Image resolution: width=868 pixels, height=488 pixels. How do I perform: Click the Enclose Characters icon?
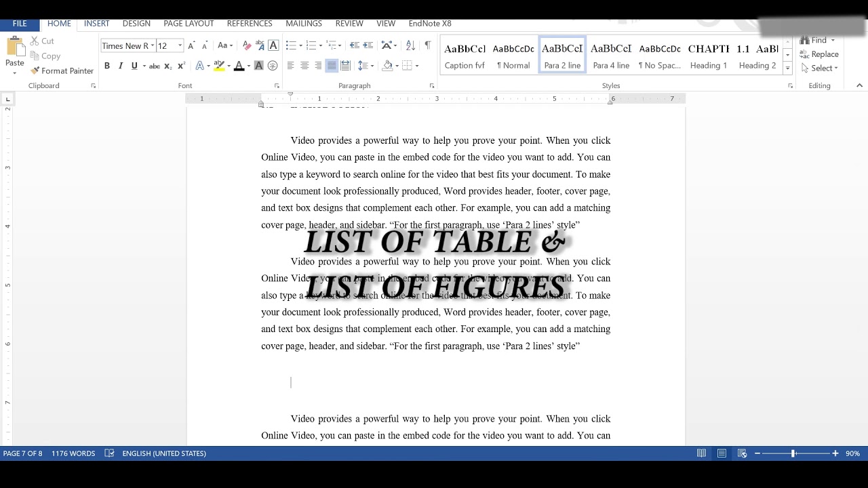[273, 66]
